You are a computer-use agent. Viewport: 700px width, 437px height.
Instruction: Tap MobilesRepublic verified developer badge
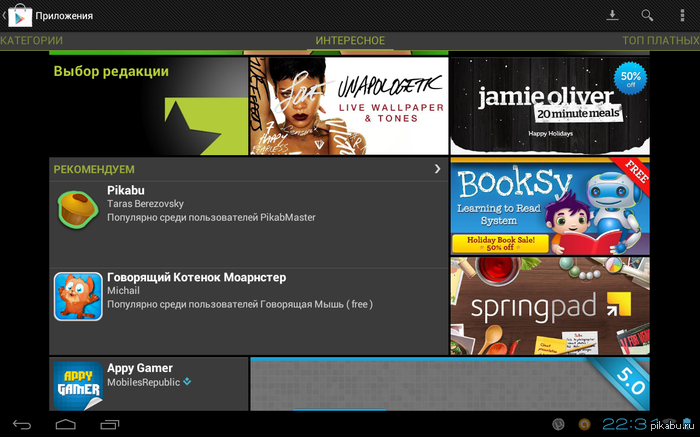point(187,381)
